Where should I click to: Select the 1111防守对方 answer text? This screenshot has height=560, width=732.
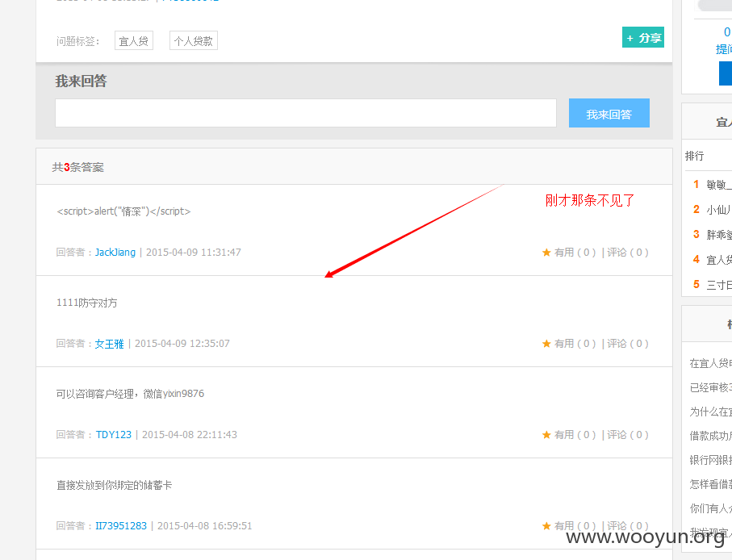[x=87, y=303]
